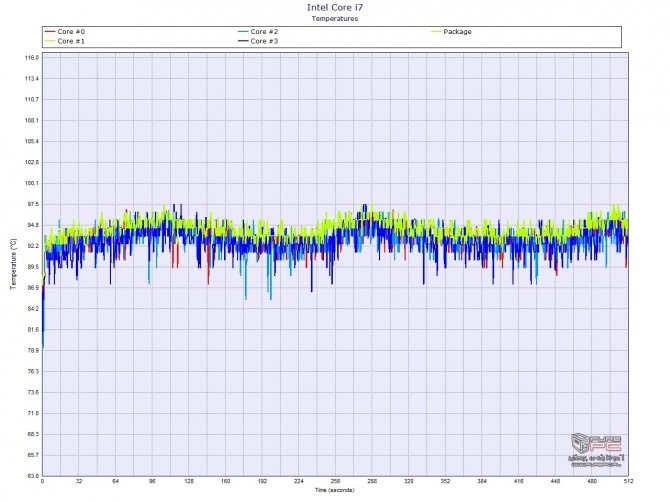Viewport: 670px width, 502px height.
Task: Click the 512 tick on time axis
Action: [x=628, y=481]
